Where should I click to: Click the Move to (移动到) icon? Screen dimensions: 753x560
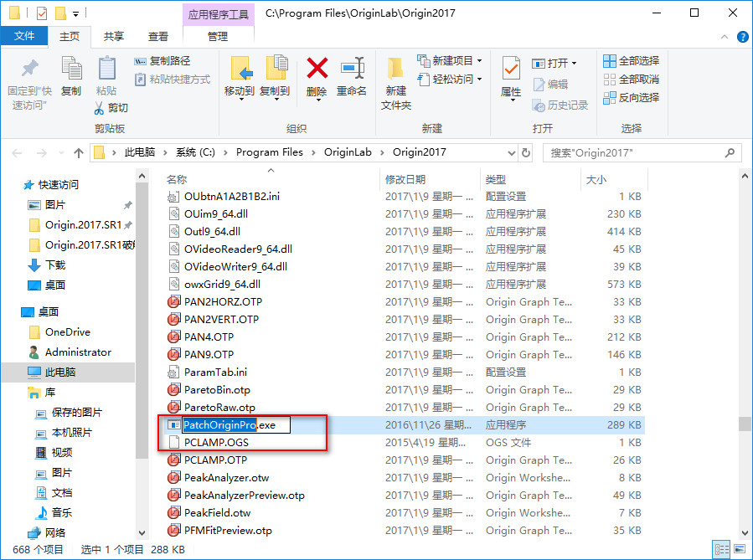[x=240, y=68]
